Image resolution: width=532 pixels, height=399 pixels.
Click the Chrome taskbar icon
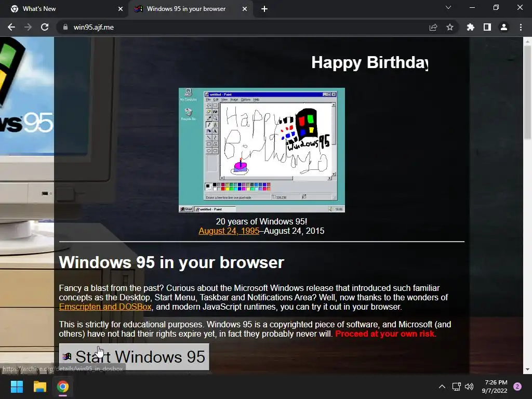(x=63, y=387)
